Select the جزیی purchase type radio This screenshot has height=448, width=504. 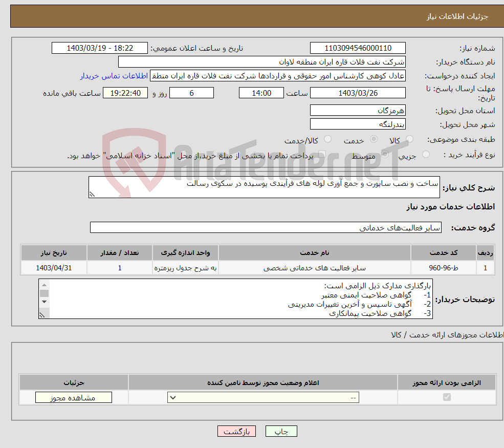coord(426,155)
